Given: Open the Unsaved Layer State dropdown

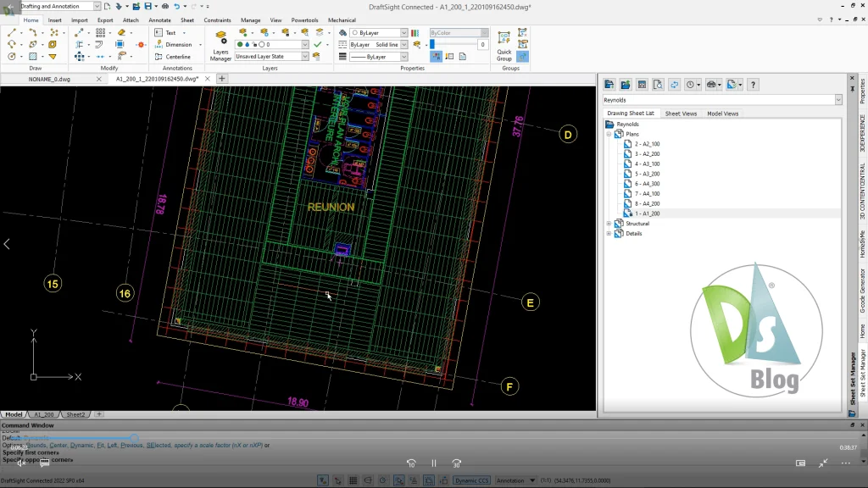Looking at the screenshot, I should [x=304, y=57].
